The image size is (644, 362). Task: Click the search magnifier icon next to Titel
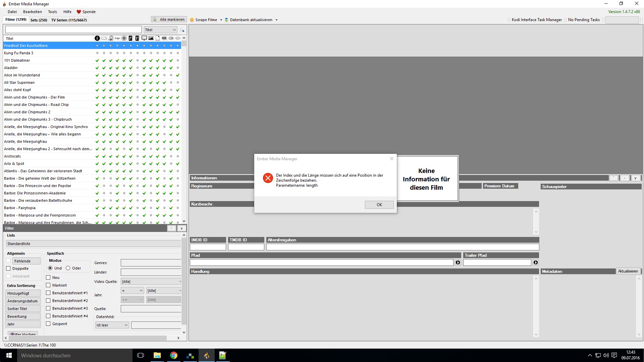[x=182, y=30]
